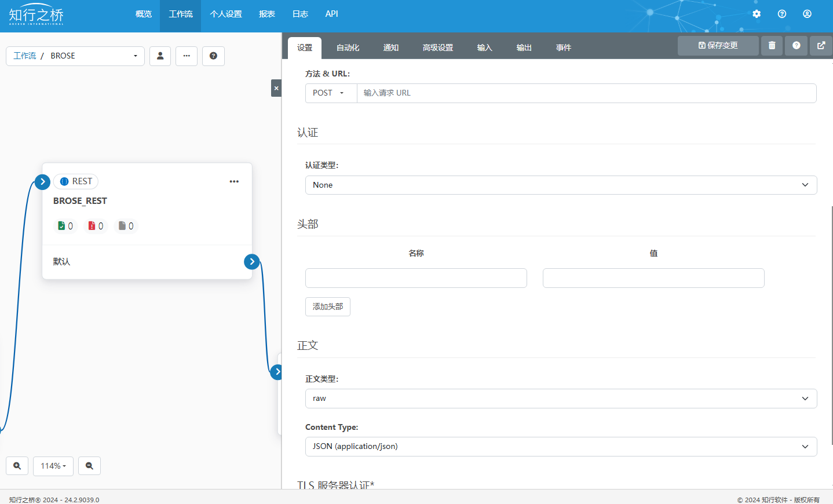Viewport: 833px width, 504px height.
Task: Switch to the 自动化 tab
Action: [348, 48]
